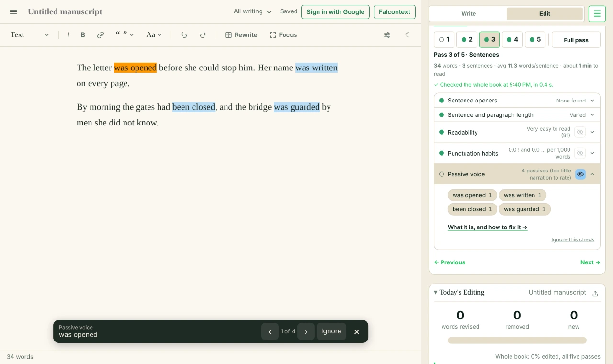The height and width of the screenshot is (364, 613).
Task: Toggle bold formatting
Action: point(83,35)
